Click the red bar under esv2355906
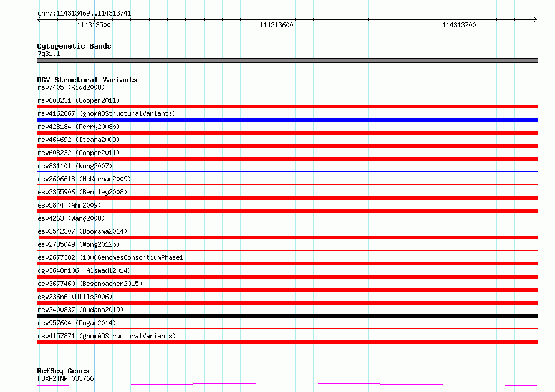 point(287,198)
